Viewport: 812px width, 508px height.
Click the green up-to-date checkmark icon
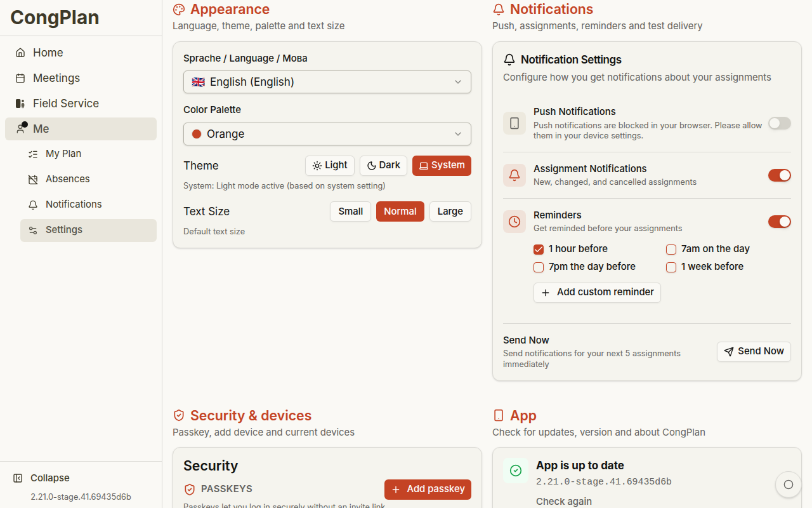516,471
